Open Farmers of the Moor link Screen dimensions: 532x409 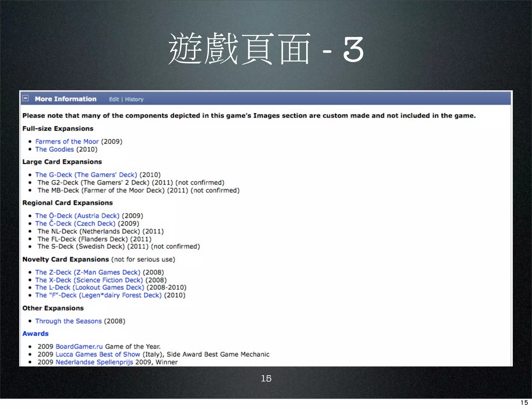click(67, 141)
